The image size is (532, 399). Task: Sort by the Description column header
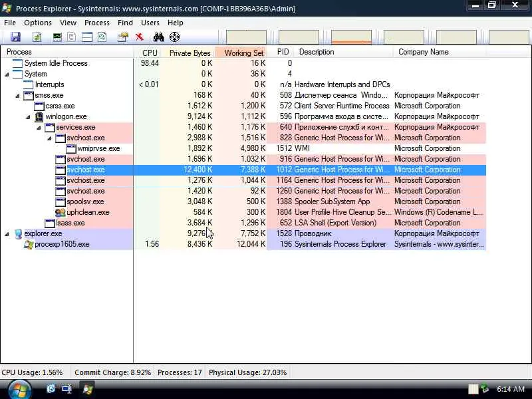[343, 53]
